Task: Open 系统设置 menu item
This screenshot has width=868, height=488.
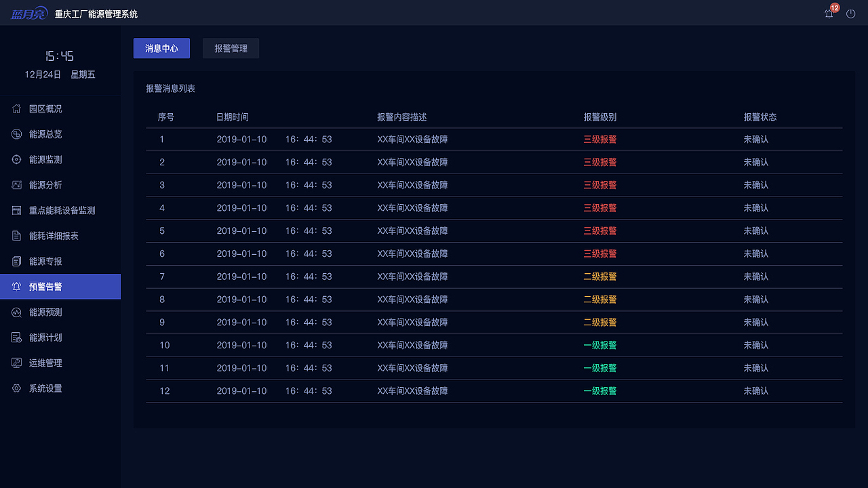Action: point(60,388)
